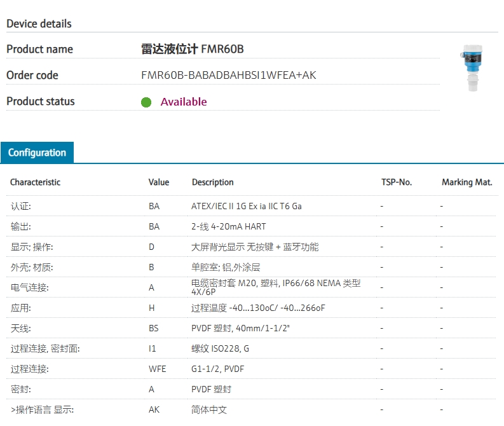
Task: Click value I1 in sealing surface row
Action: tap(153, 348)
